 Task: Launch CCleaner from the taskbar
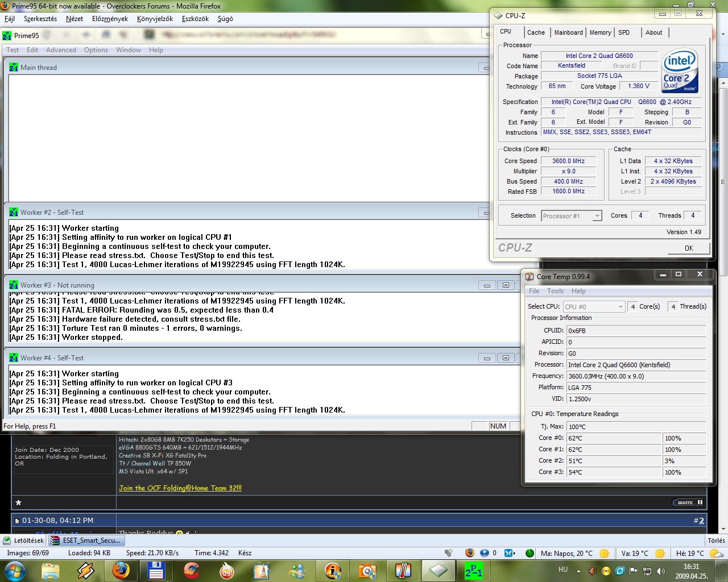point(192,571)
